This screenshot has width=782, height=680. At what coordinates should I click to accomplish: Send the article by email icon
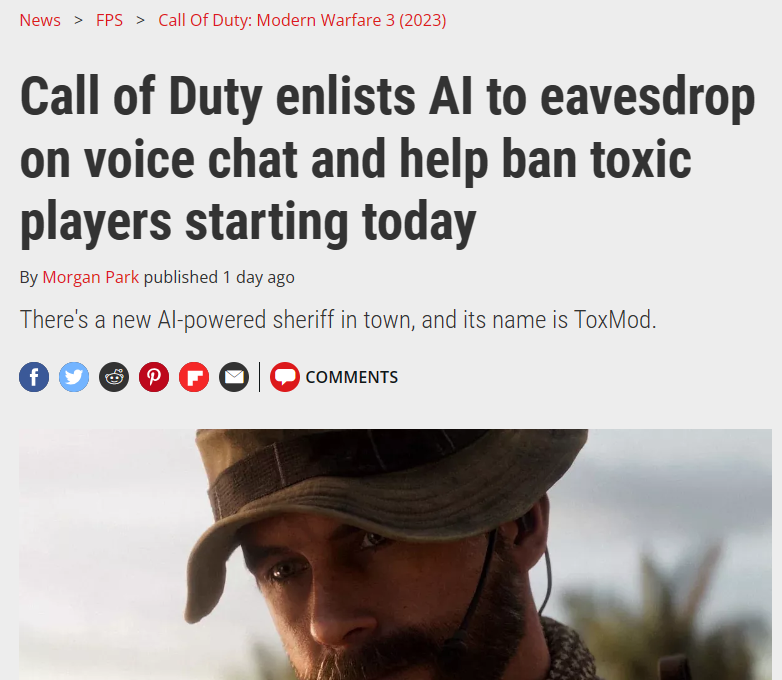point(234,377)
